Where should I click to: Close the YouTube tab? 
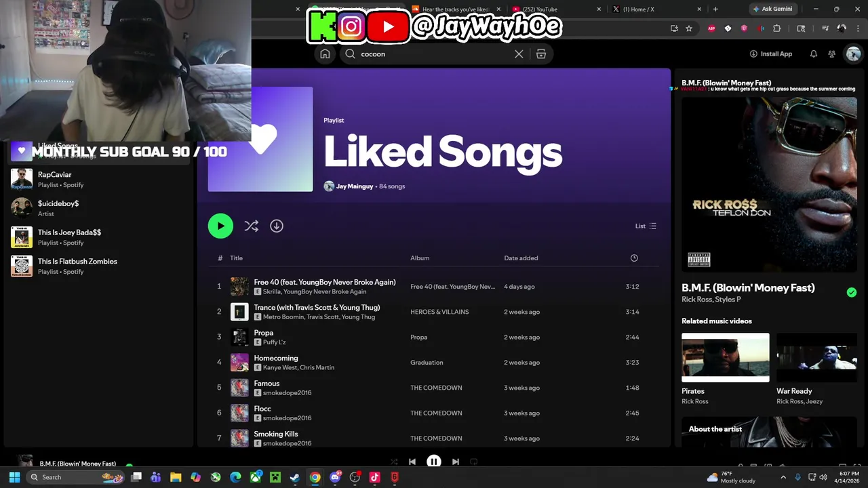tap(599, 9)
